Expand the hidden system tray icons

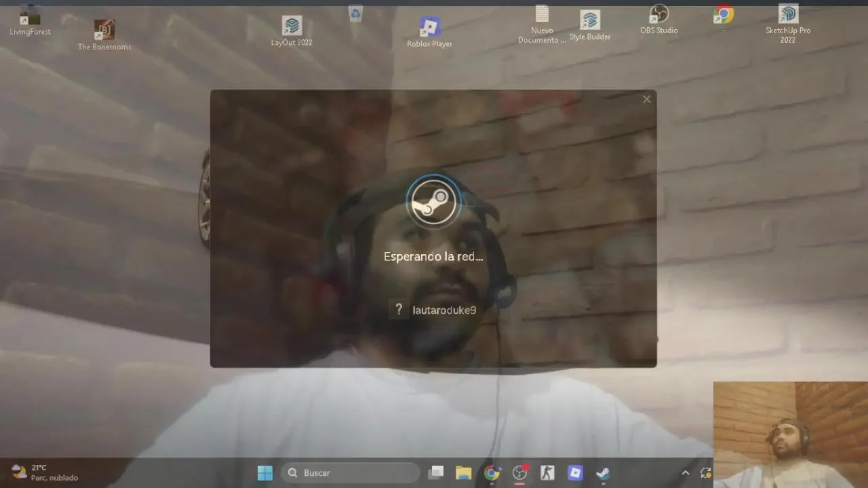[685, 472]
